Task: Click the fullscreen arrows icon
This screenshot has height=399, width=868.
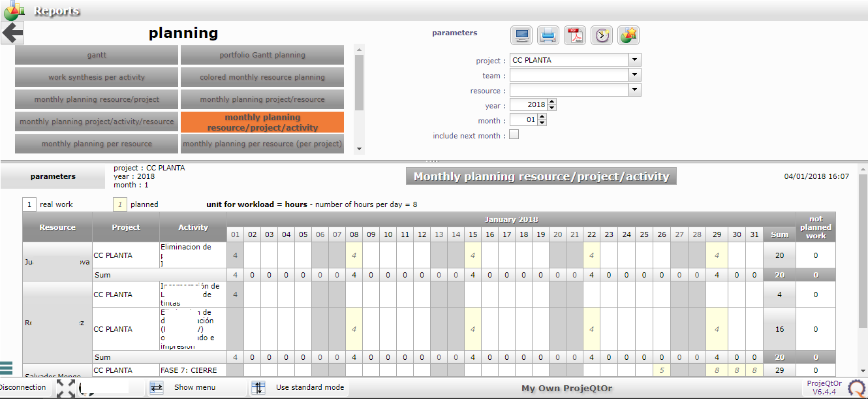Action: [x=65, y=388]
